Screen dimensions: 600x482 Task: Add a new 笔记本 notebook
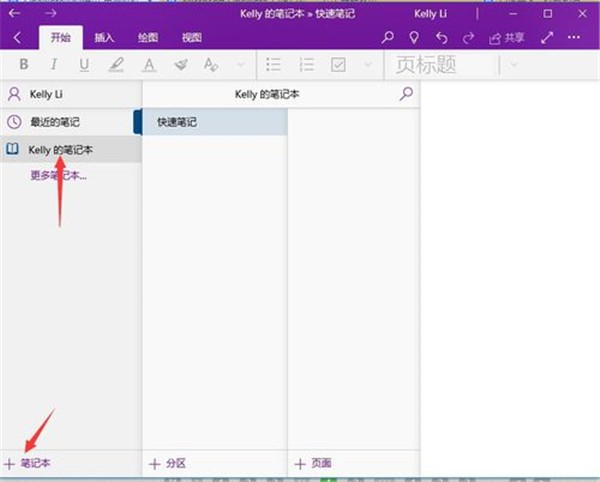(28, 463)
